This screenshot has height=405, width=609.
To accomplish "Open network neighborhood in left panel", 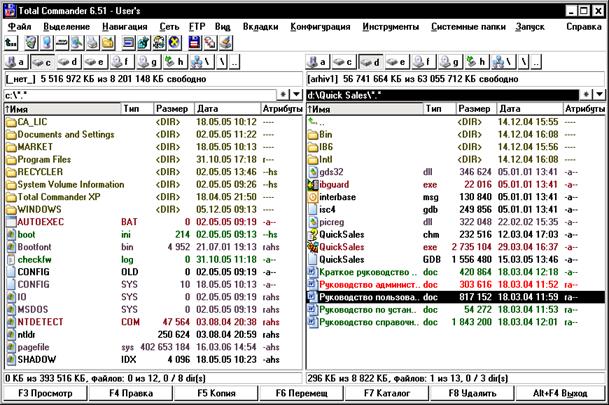I will 201,62.
